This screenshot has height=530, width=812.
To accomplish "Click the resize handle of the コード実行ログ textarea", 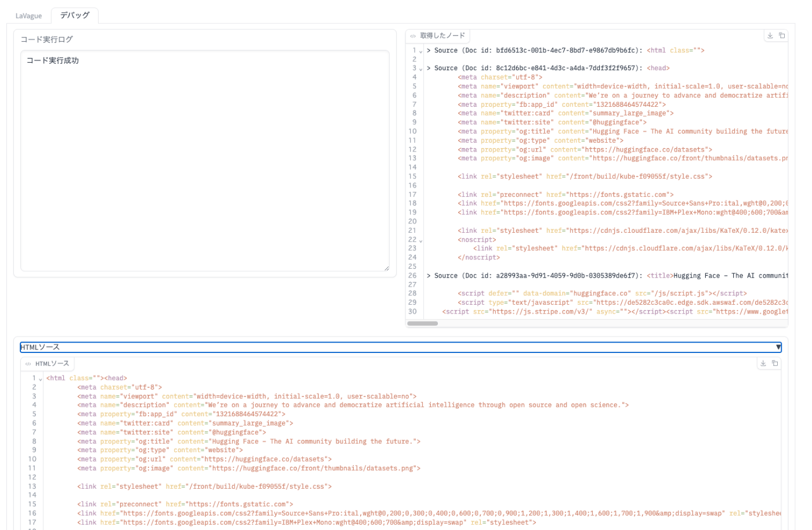I will pyautogui.click(x=386, y=268).
